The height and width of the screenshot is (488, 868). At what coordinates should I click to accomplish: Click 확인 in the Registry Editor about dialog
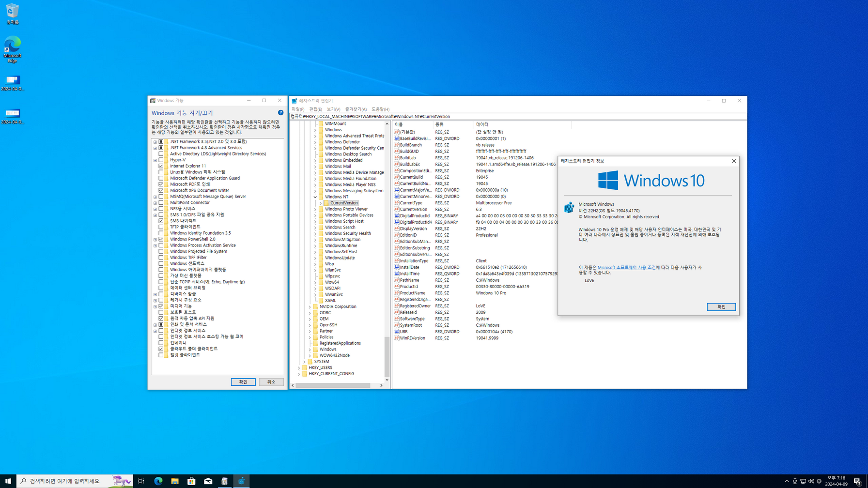(721, 306)
